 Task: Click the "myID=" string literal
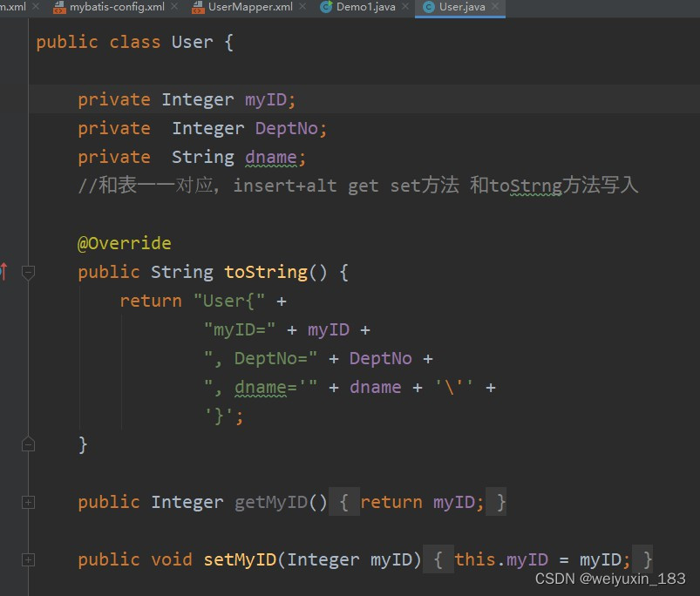pos(240,329)
